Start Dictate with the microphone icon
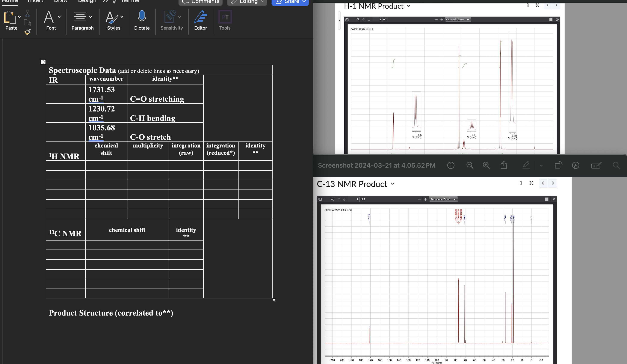Image resolution: width=627 pixels, height=364 pixels. pyautogui.click(x=142, y=17)
